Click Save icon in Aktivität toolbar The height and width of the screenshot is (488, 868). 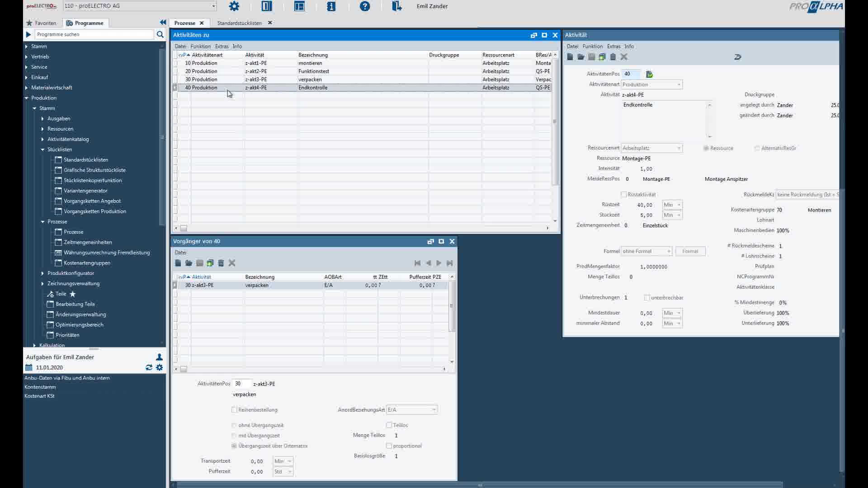click(x=591, y=57)
